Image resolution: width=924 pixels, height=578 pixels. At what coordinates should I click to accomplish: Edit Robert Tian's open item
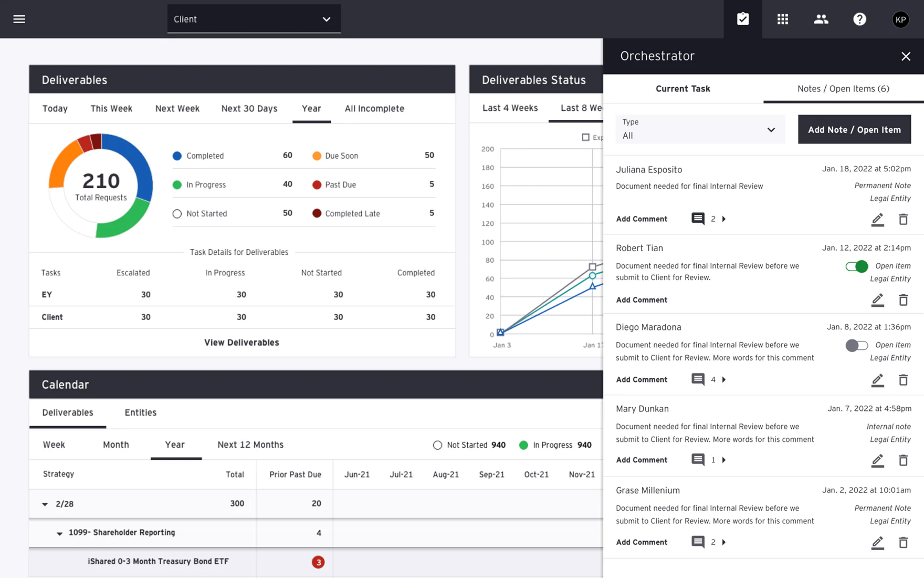point(877,300)
